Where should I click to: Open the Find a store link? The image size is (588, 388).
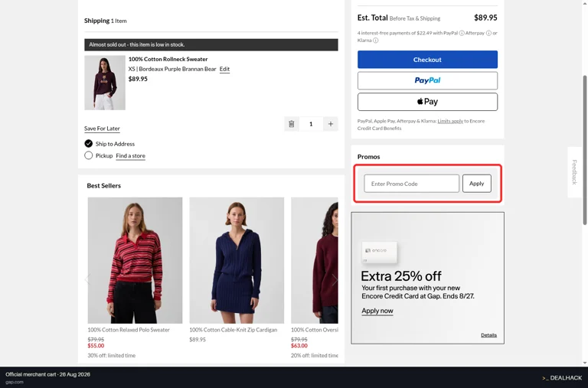(x=130, y=155)
